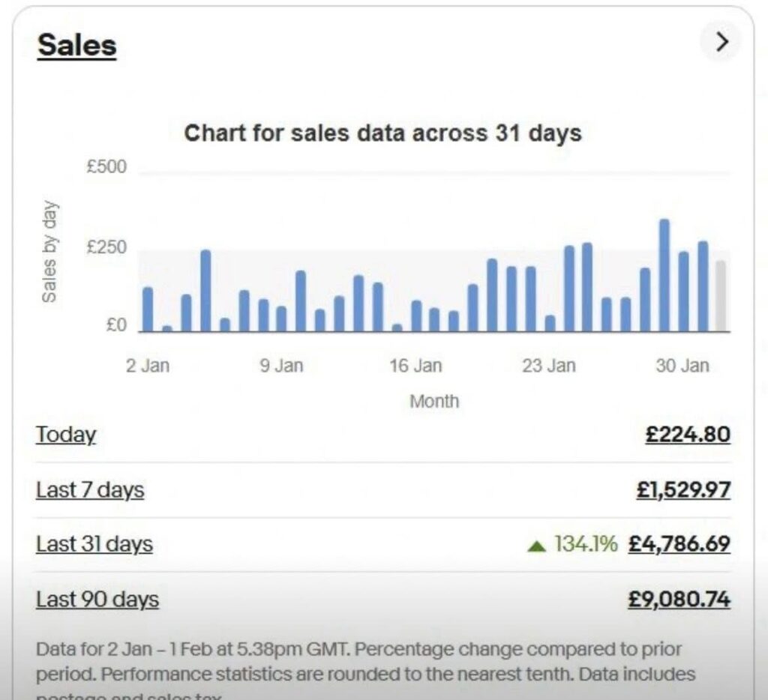Click the £224.80 today amount

pos(687,435)
